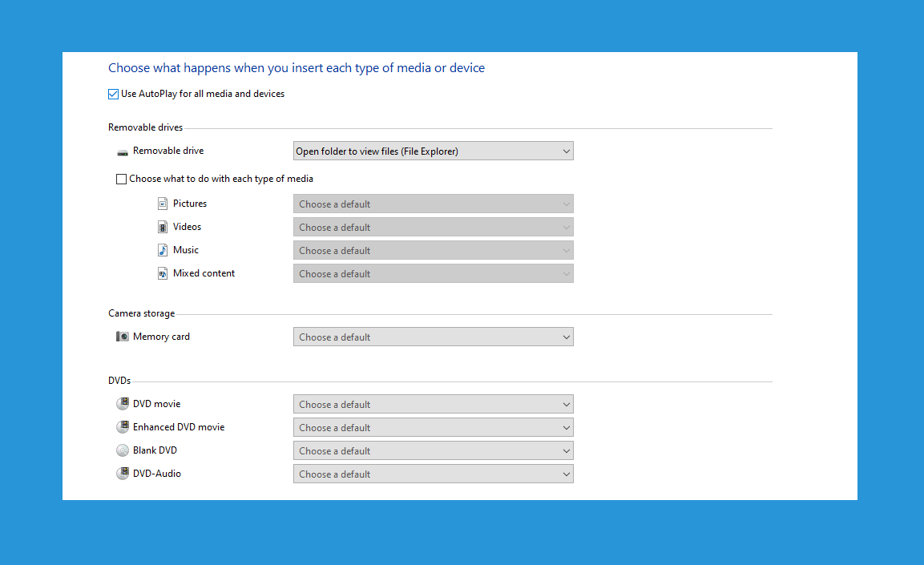Viewport: 924px width, 565px height.
Task: Click the DVD movie disc icon
Action: point(123,404)
